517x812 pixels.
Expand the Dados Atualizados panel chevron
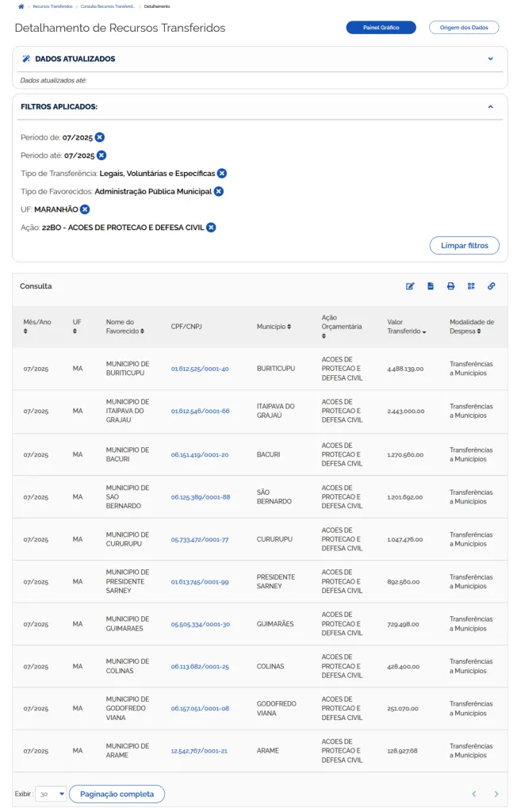(x=490, y=59)
